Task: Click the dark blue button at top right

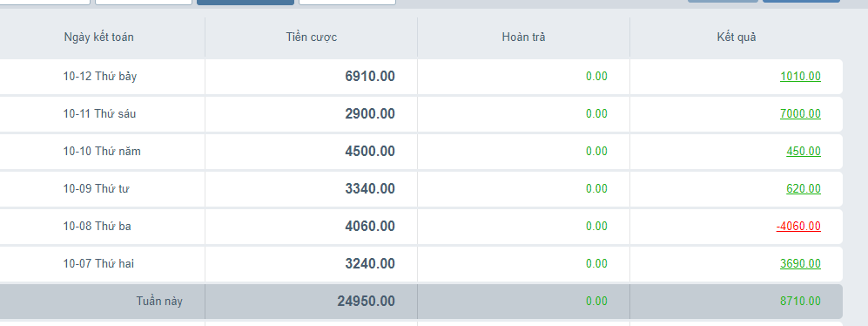Action: 801,1
